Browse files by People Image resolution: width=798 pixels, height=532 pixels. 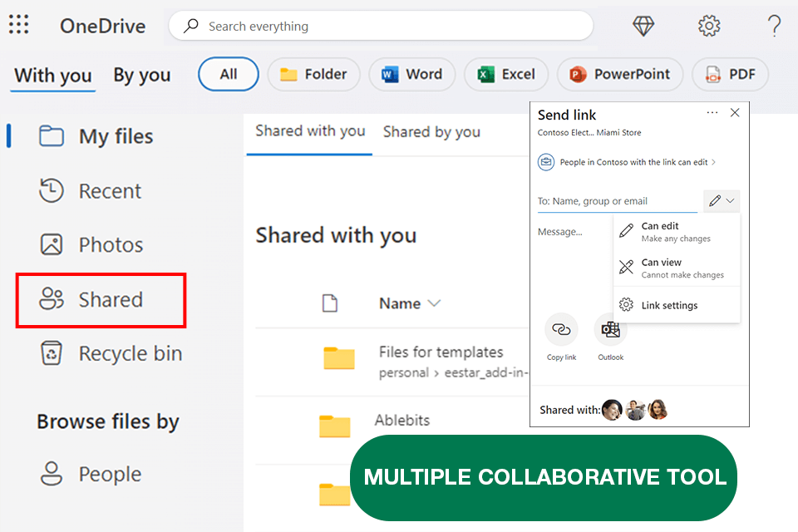point(91,474)
